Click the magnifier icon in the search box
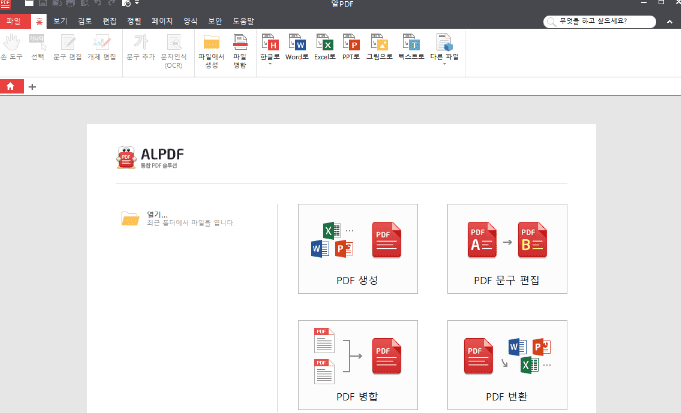Screen dimensions: 681x413 [551, 21]
